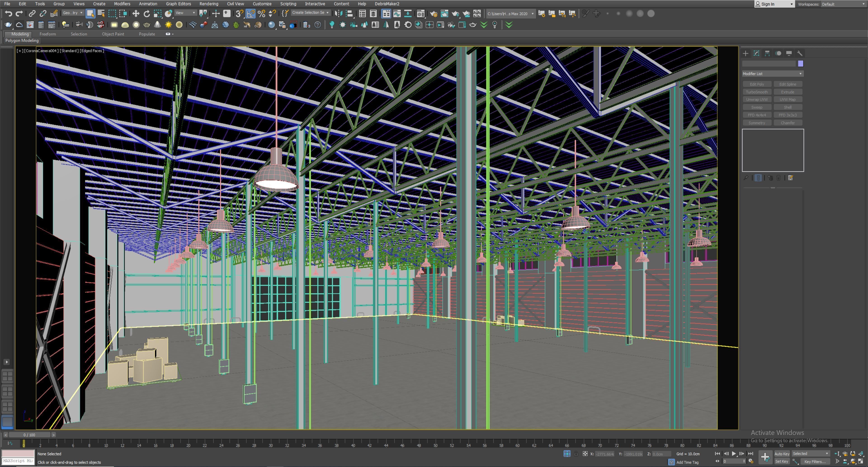The image size is (868, 467).
Task: Toggle Absolute/Offset transform mode
Action: coord(585,454)
